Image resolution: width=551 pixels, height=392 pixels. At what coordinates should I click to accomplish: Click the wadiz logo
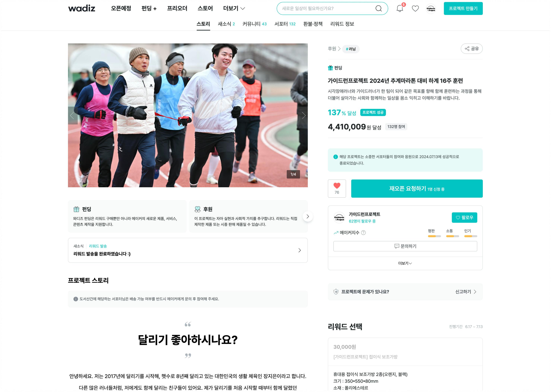point(82,8)
